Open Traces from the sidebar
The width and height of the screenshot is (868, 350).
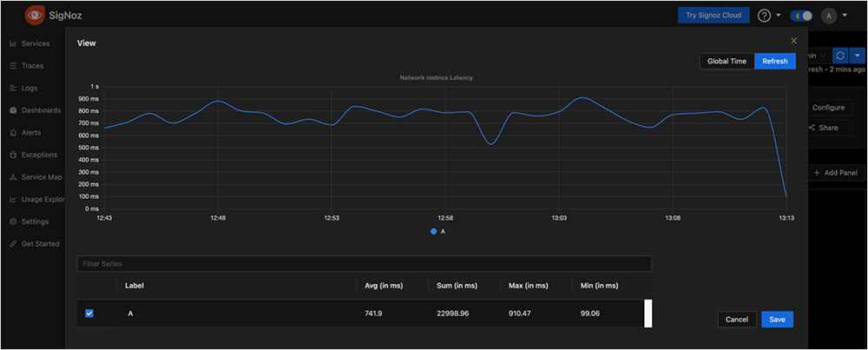click(32, 66)
